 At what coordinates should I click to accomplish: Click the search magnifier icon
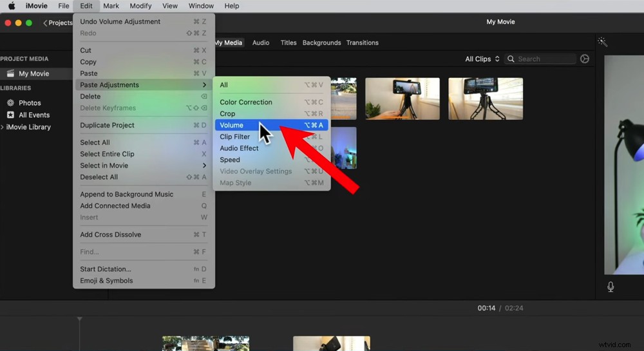(x=511, y=59)
